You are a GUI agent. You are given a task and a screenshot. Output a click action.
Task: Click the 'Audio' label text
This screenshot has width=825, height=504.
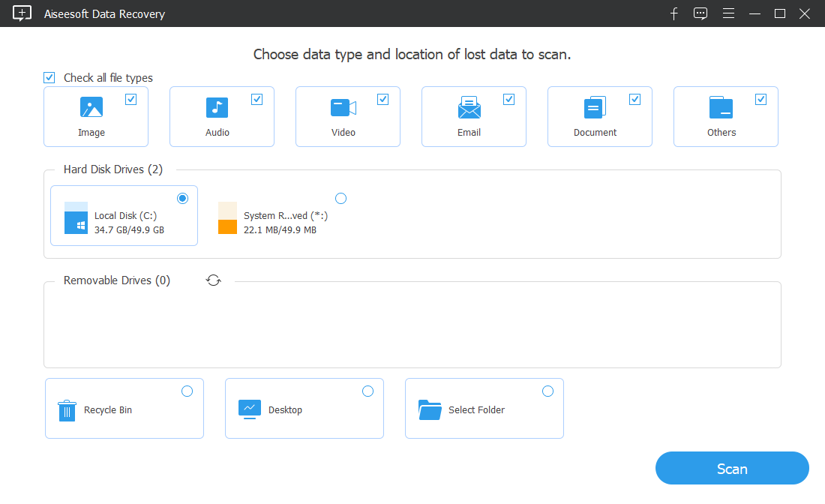pos(217,133)
